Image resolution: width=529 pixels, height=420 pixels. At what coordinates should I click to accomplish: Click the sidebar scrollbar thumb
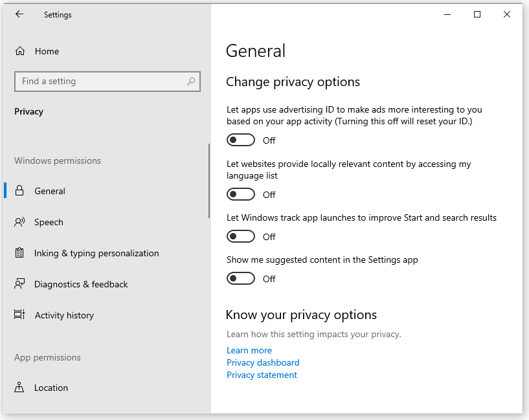pos(209,181)
